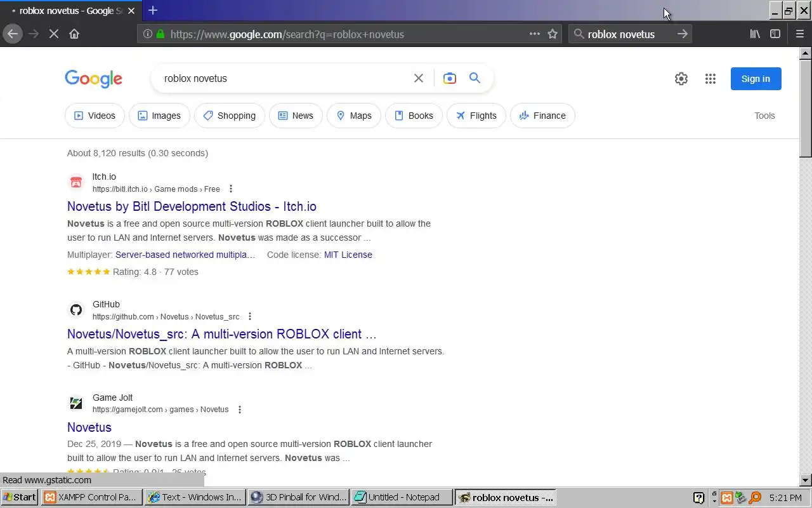812x508 pixels.
Task: Switch to the News filter
Action: tap(296, 116)
